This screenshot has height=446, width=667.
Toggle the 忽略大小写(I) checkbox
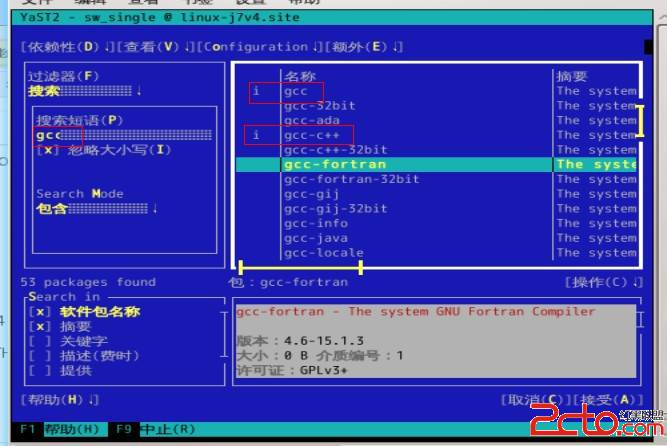104,150
